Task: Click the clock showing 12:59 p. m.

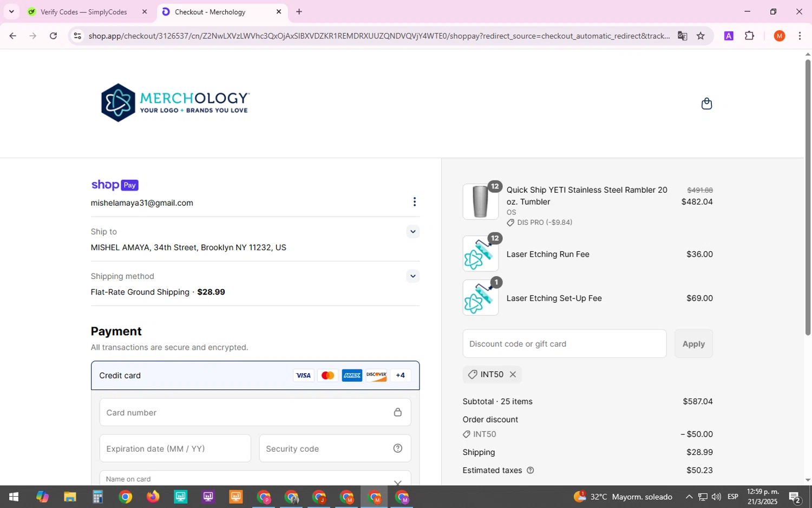Action: click(763, 492)
